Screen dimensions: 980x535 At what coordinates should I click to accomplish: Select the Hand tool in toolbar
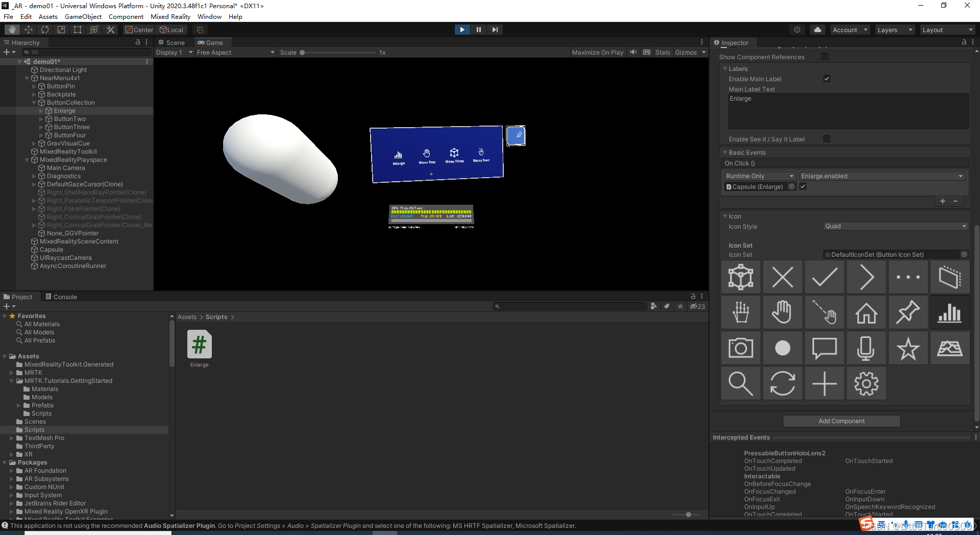[x=12, y=30]
